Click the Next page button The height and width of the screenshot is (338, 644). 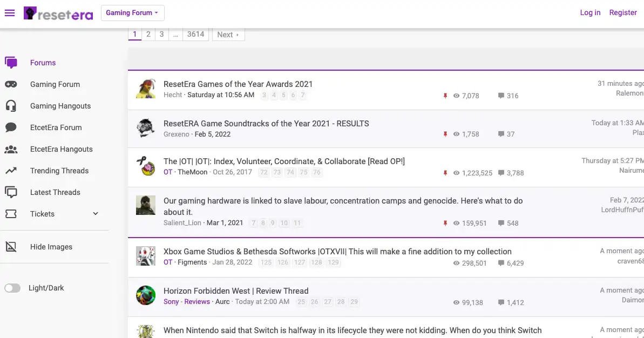pos(228,35)
